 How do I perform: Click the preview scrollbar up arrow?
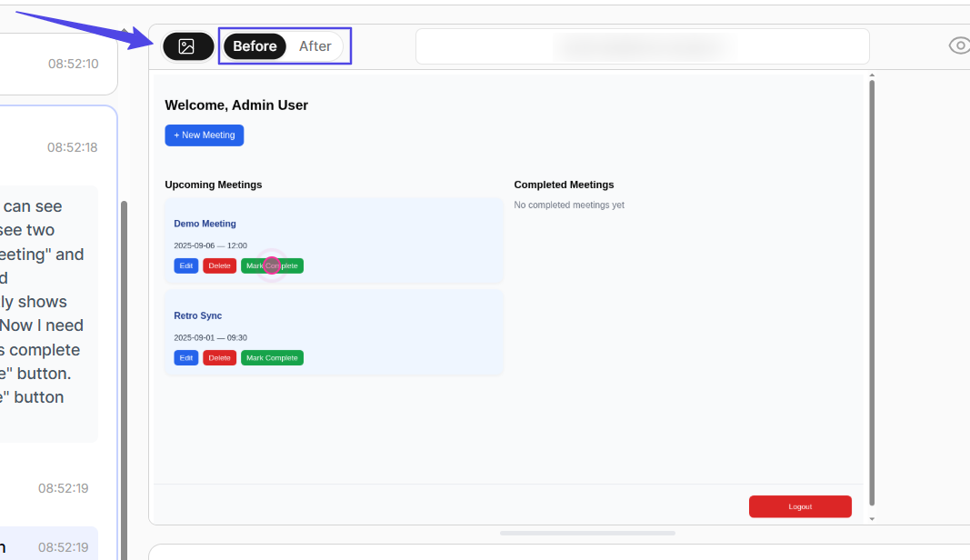(872, 75)
